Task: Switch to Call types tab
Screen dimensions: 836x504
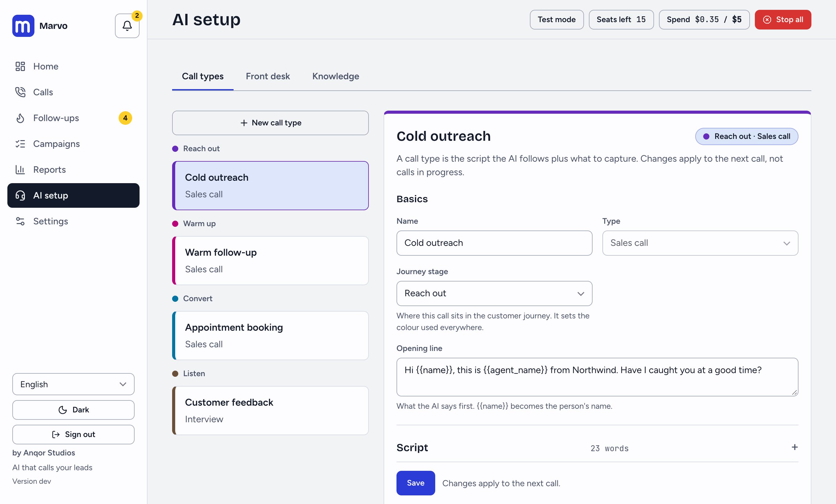Action: pyautogui.click(x=203, y=76)
